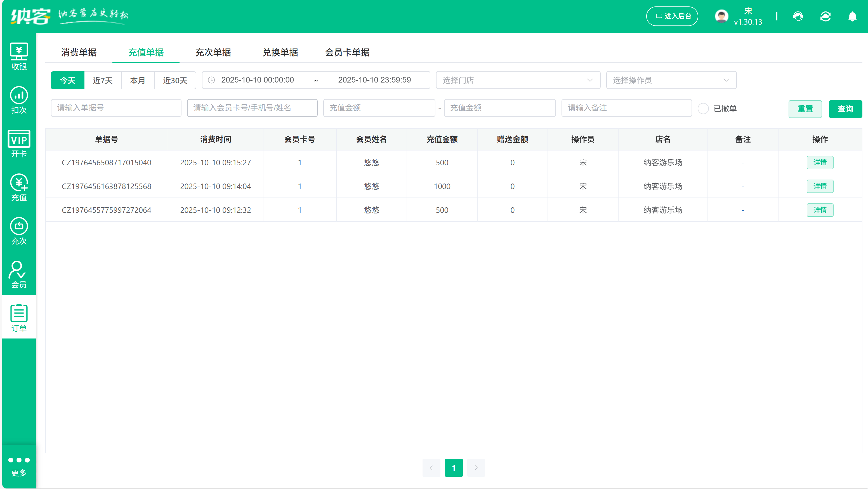Click the 查询 search button
This screenshot has height=489, width=868.
tap(845, 109)
